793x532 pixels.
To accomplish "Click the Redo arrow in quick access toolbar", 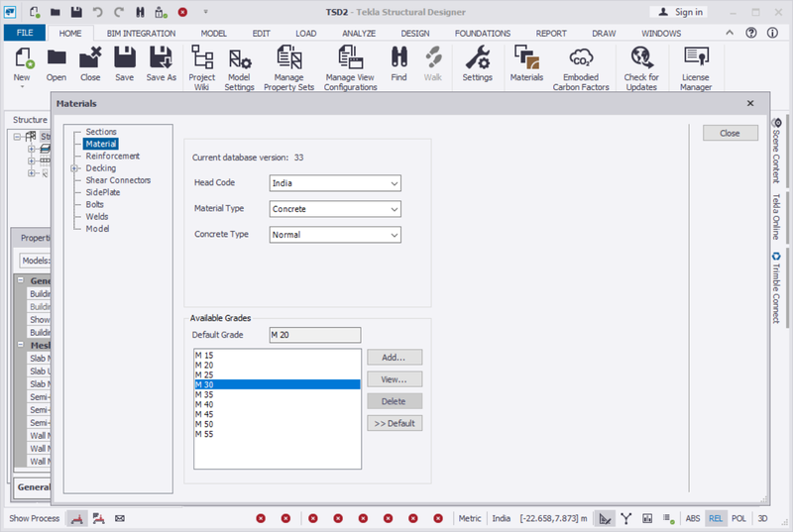I will pos(119,12).
